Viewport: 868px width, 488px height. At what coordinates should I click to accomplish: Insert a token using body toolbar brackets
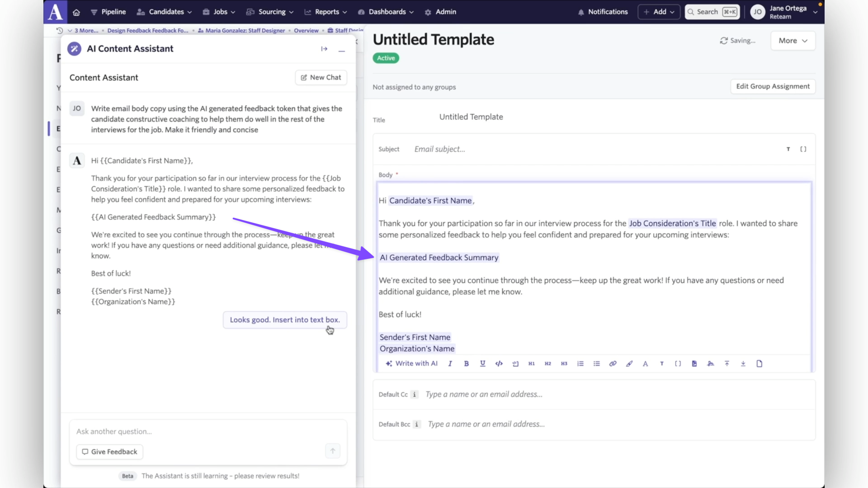click(678, 363)
